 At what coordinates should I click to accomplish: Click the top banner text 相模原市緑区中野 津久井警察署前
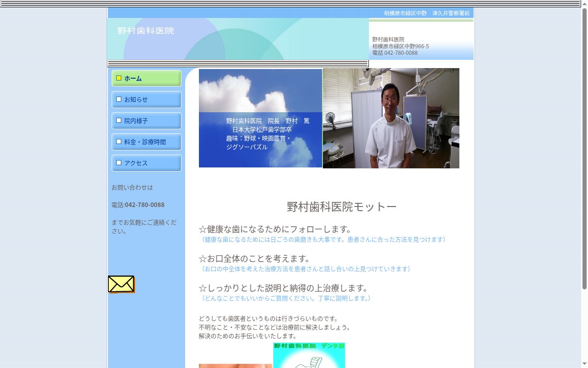tap(427, 13)
